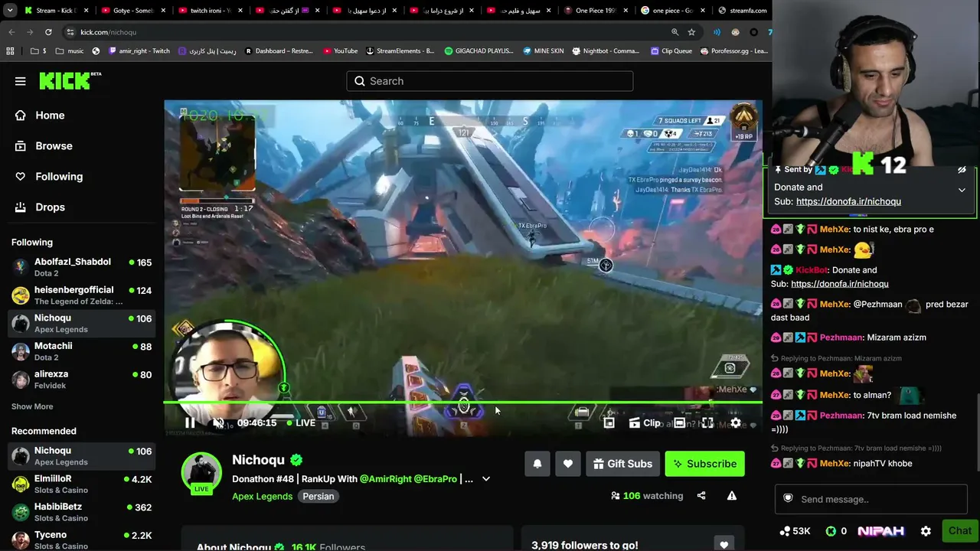Open the amir_right Twitch bookmark
This screenshot has width=980, height=551.
point(139,51)
